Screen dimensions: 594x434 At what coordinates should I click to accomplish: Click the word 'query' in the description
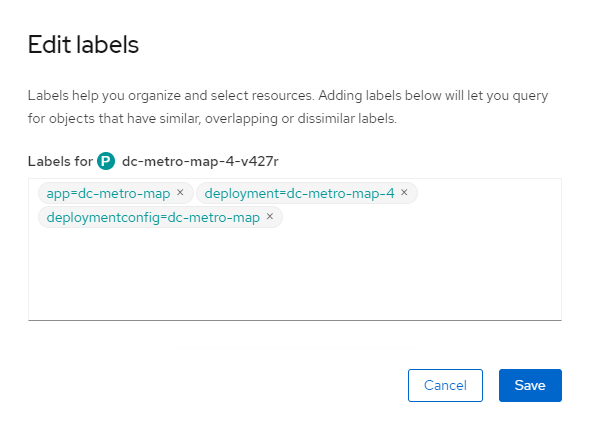click(x=530, y=97)
